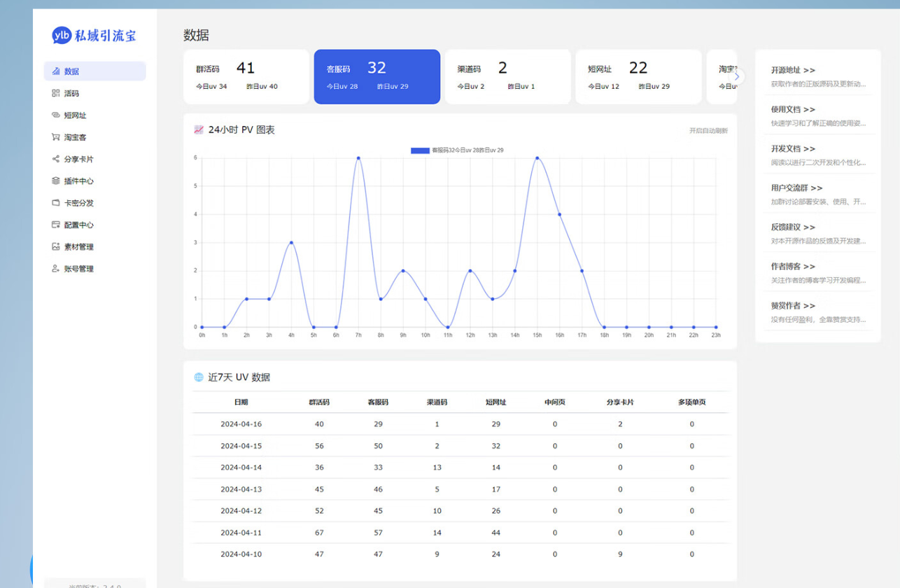Screen dimensions: 900x588
Task: Click the 淘宝客 shopping cart icon
Action: coord(56,136)
